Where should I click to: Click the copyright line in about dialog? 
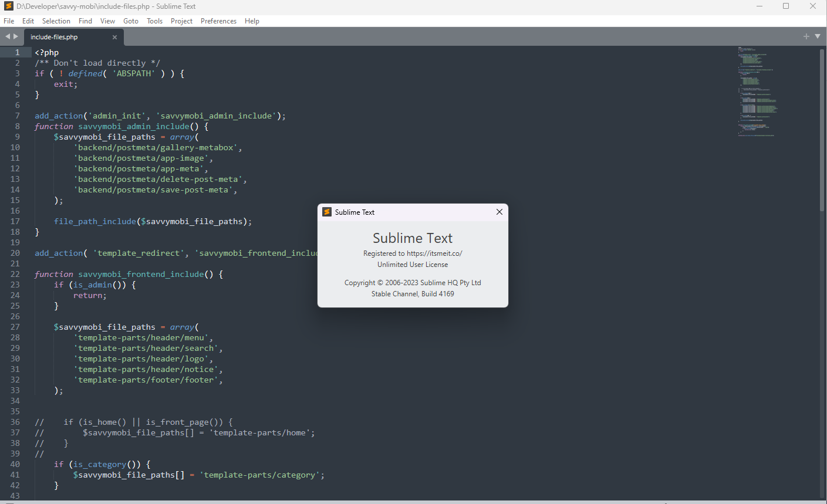tap(413, 283)
